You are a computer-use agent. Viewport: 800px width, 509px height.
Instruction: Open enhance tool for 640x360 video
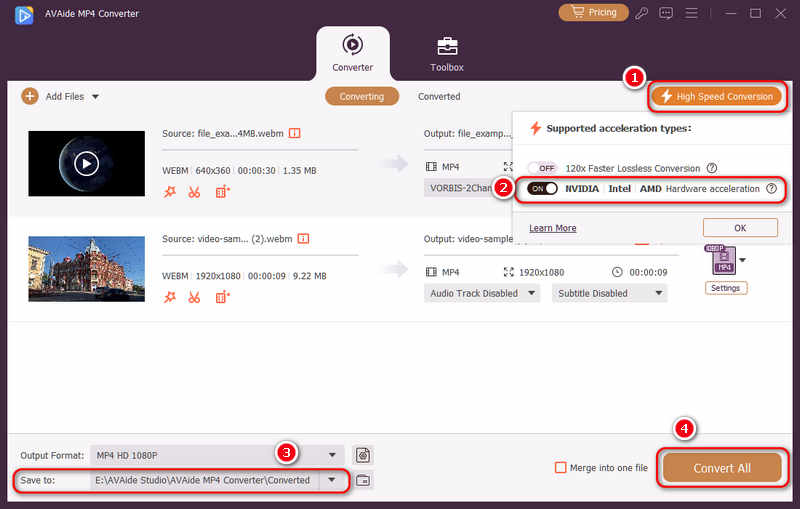222,192
